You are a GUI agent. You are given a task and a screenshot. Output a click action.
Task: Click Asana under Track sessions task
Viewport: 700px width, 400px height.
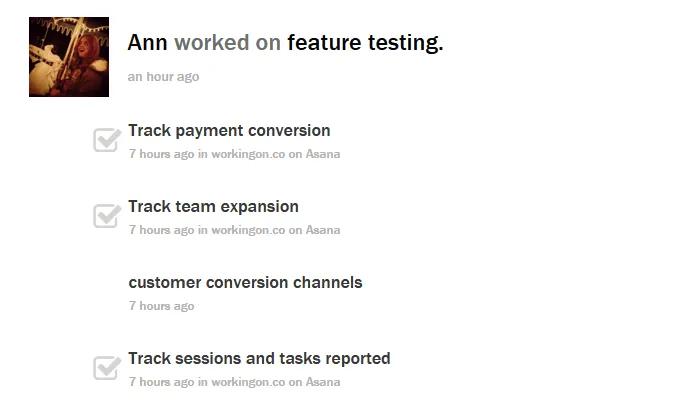click(323, 382)
